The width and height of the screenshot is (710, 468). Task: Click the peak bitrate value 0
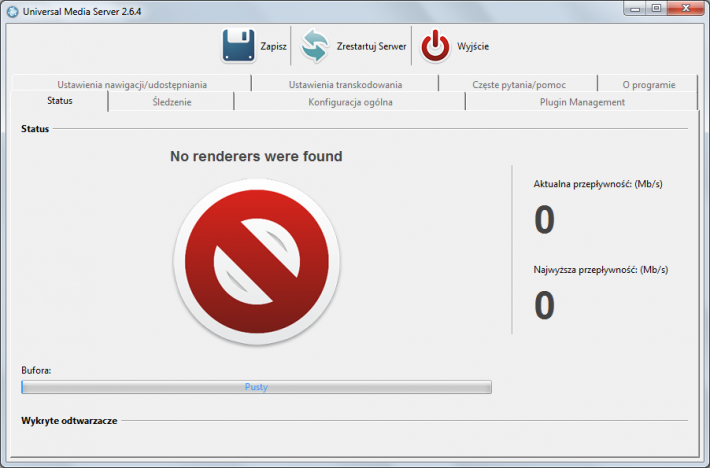tap(544, 306)
